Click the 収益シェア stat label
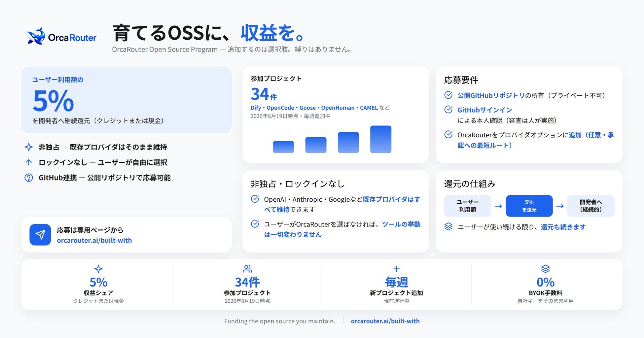644x338 pixels. pyautogui.click(x=98, y=293)
